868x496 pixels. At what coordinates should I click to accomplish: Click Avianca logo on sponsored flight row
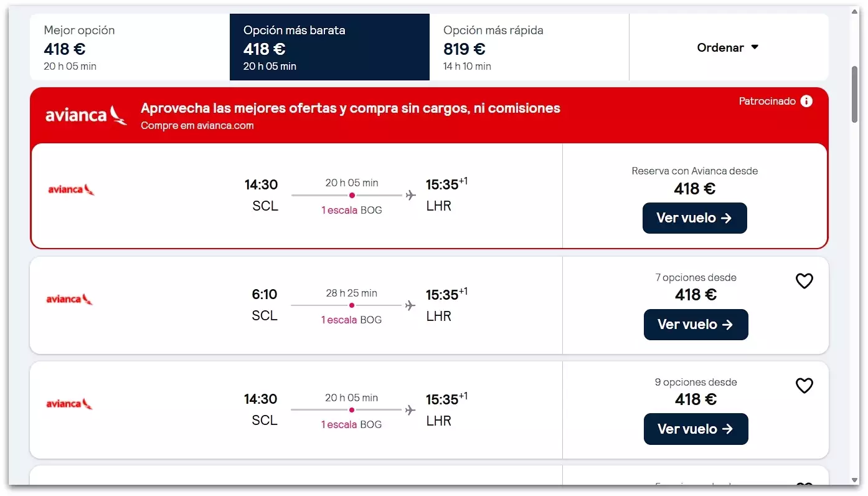71,189
